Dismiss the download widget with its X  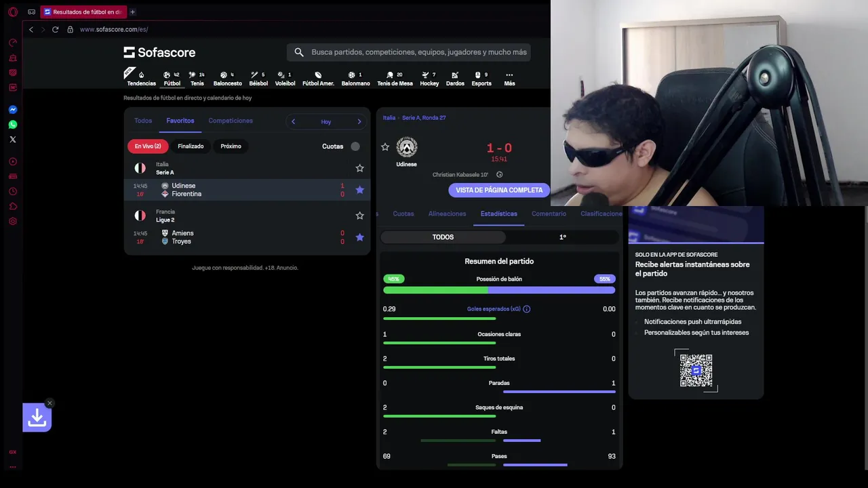tap(50, 403)
